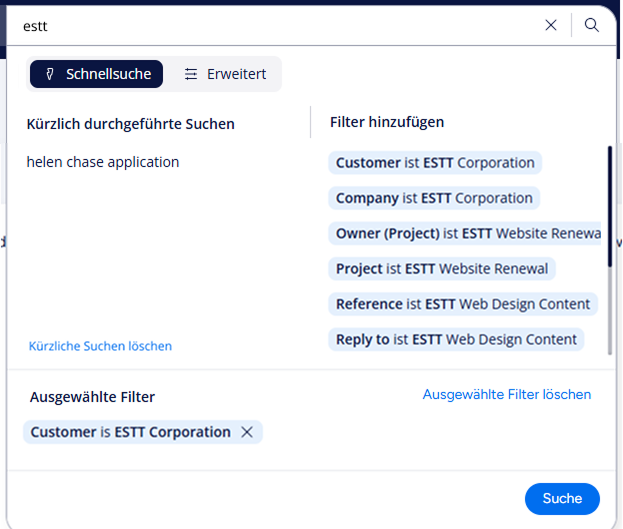
Task: Add filter Project ist ESTT Website Renewal
Action: tap(442, 269)
